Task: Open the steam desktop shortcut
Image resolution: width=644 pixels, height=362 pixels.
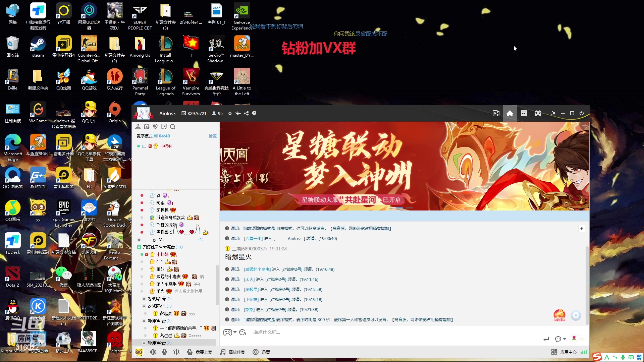Action: (38, 47)
